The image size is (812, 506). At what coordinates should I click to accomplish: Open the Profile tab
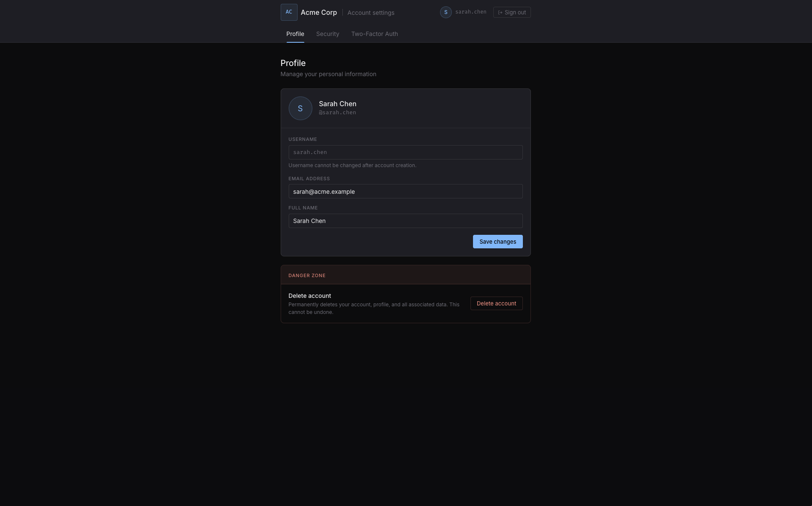pos(295,34)
